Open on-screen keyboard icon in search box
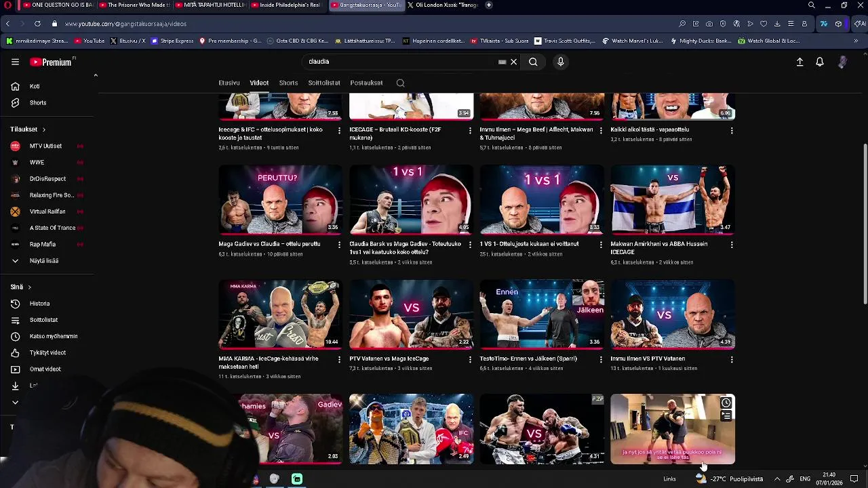The height and width of the screenshot is (488, 868). tap(502, 62)
